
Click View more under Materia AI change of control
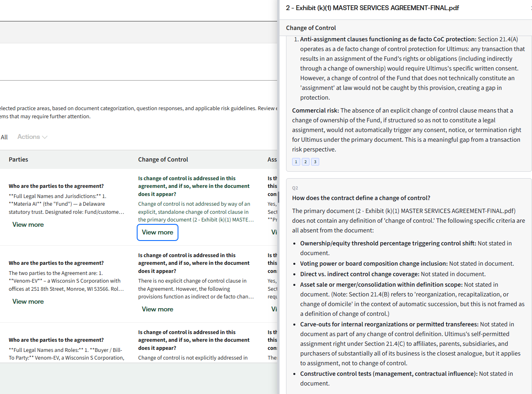157,232
